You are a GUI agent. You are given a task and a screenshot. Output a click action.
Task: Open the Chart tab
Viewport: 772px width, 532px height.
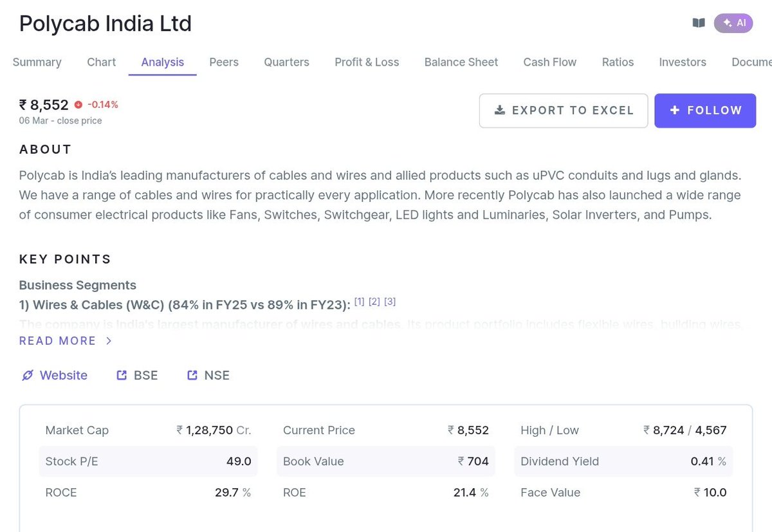pos(102,62)
